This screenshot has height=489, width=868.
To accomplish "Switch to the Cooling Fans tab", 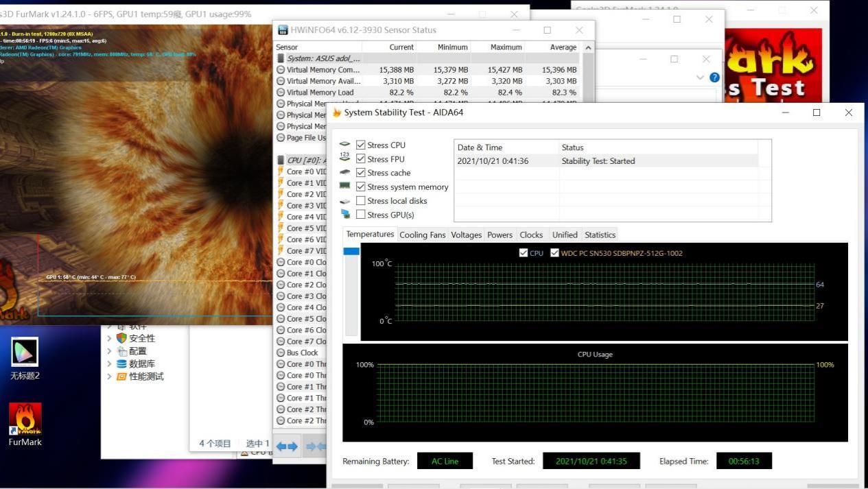I will coord(422,235).
